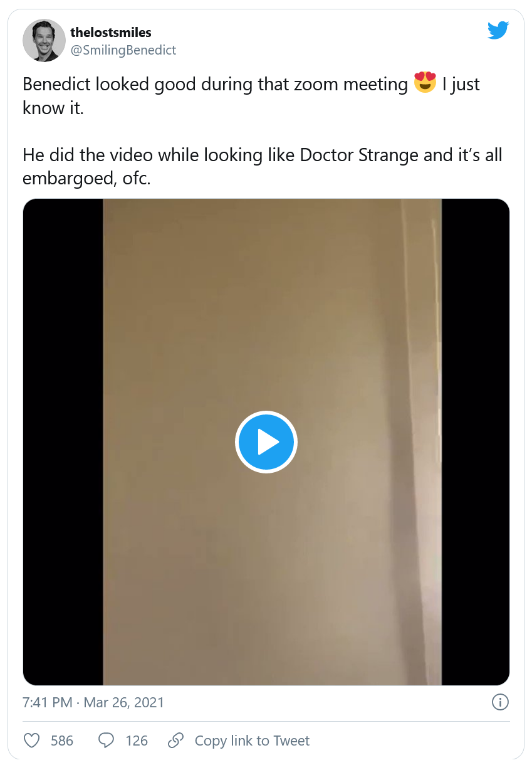
Task: Select Copy link to Tweet text
Action: pos(252,741)
